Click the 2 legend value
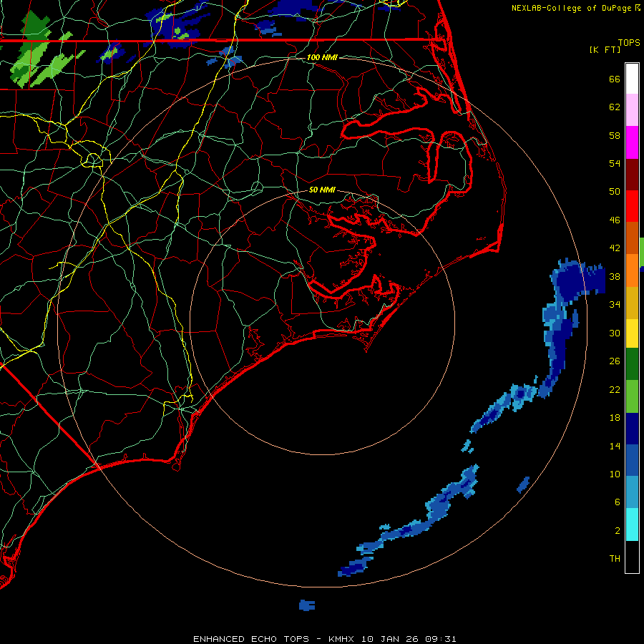The image size is (644, 644). [618, 531]
